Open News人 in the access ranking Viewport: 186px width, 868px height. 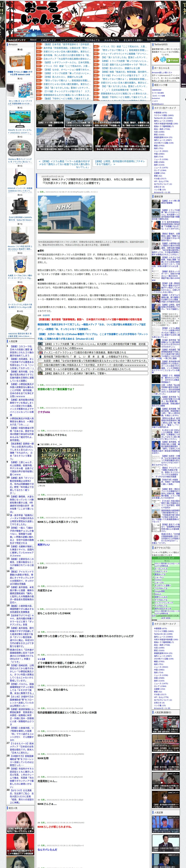click(158, 594)
